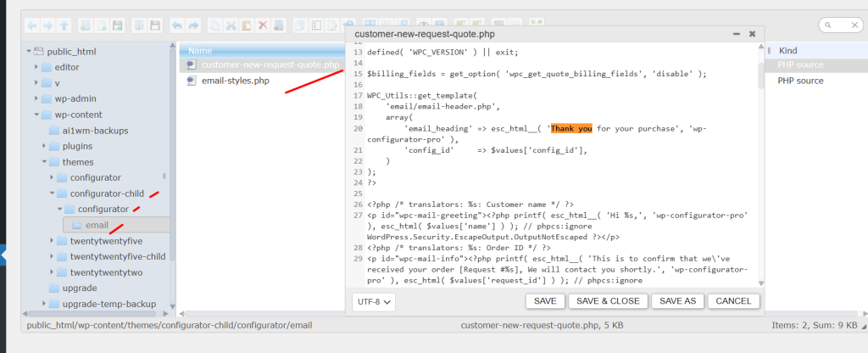Click the 'Items: 2, Sum: 9 KB' status text
Screen dimensions: 868x353
click(815, 325)
